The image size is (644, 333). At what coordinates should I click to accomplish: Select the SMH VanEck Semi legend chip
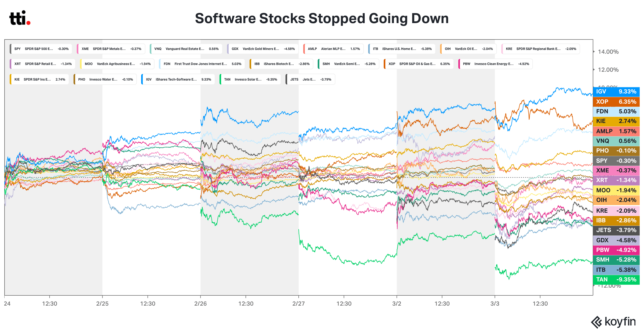pos(348,64)
